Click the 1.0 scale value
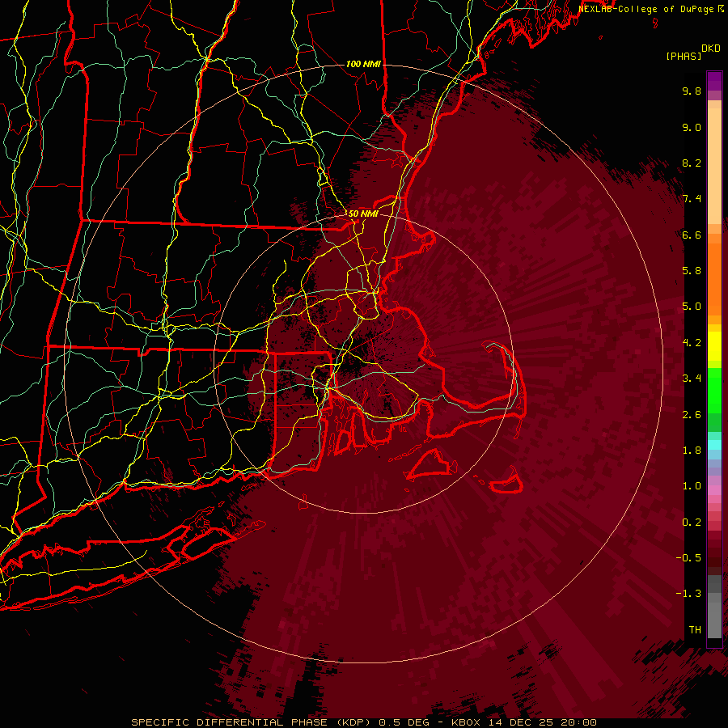 click(692, 486)
